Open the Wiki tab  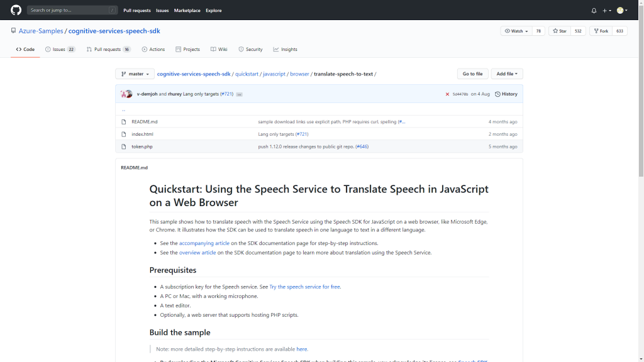219,49
